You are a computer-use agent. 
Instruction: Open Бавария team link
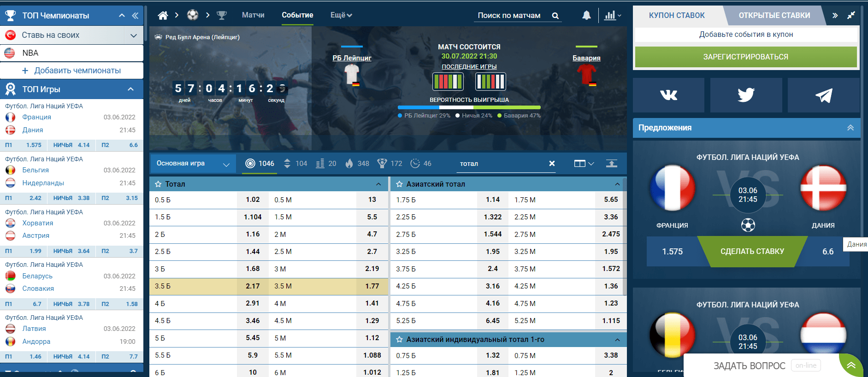click(586, 58)
